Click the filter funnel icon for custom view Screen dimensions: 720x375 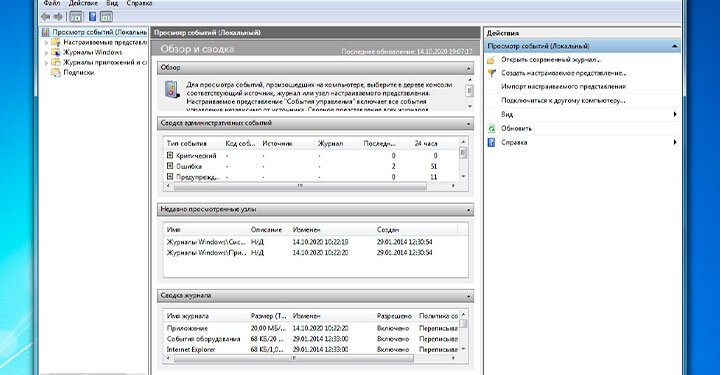pos(491,73)
